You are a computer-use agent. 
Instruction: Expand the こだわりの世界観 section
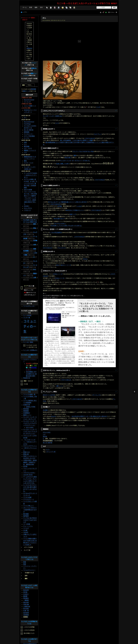point(22,627)
